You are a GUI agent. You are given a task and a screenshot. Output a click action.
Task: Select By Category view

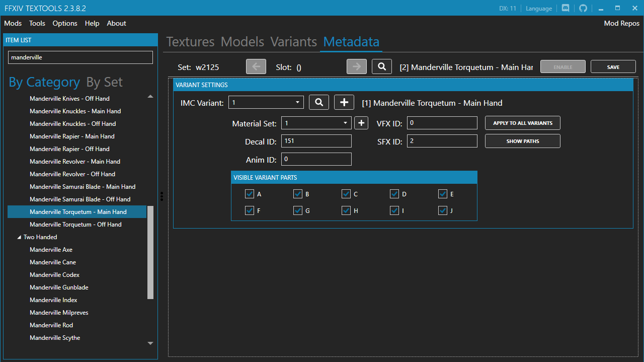coord(44,82)
